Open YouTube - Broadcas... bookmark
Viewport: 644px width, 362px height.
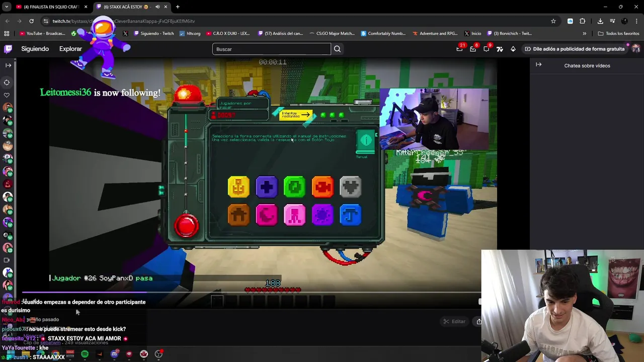coord(43,34)
